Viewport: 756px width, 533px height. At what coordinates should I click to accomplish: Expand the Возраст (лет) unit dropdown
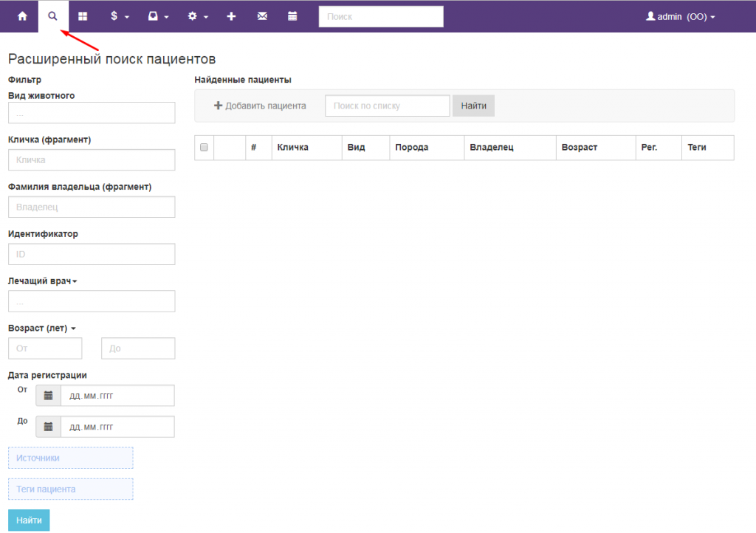(42, 329)
